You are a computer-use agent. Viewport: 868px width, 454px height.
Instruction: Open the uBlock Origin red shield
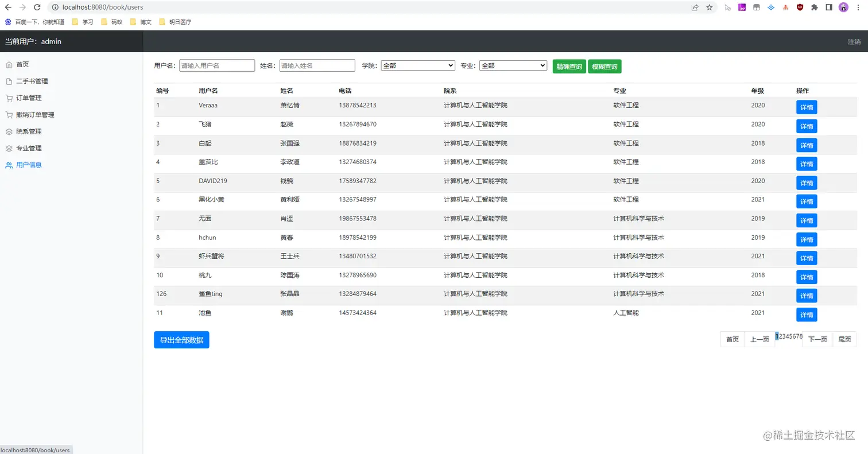pos(800,7)
